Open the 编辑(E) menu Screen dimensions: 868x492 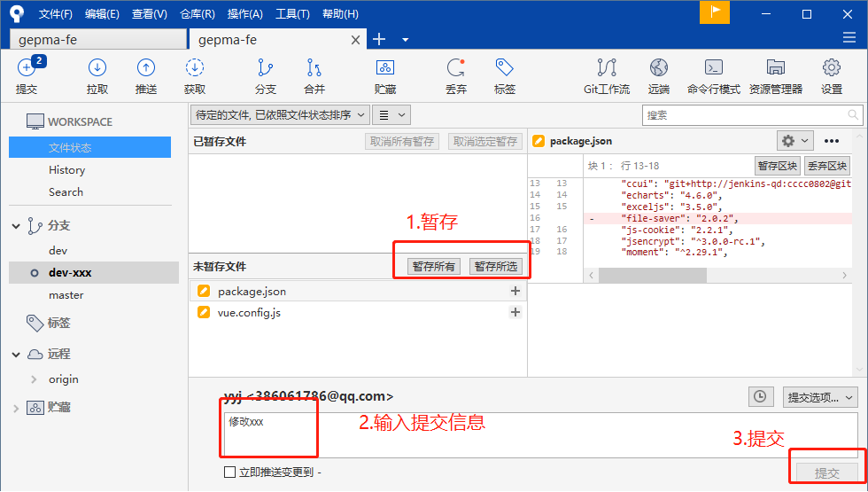(102, 14)
